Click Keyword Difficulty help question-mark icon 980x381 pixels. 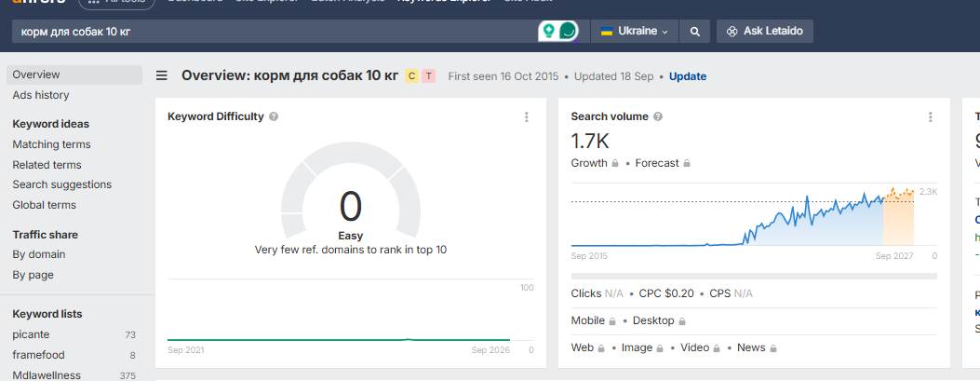(274, 116)
